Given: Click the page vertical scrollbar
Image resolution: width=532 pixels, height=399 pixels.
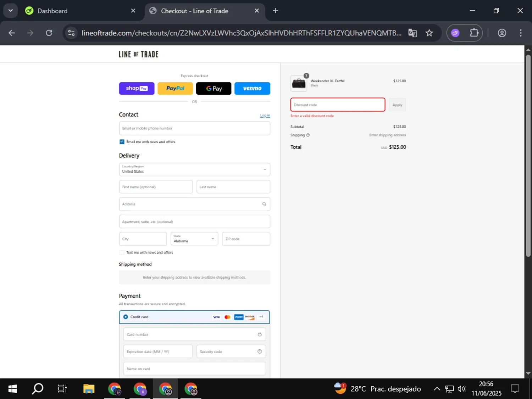Looking at the screenshot, I should pos(528,156).
